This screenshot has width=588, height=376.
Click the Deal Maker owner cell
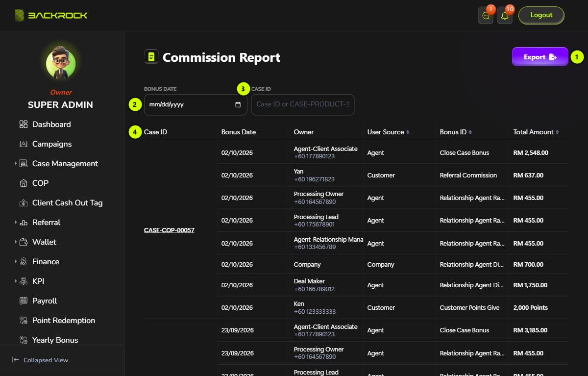pyautogui.click(x=310, y=281)
